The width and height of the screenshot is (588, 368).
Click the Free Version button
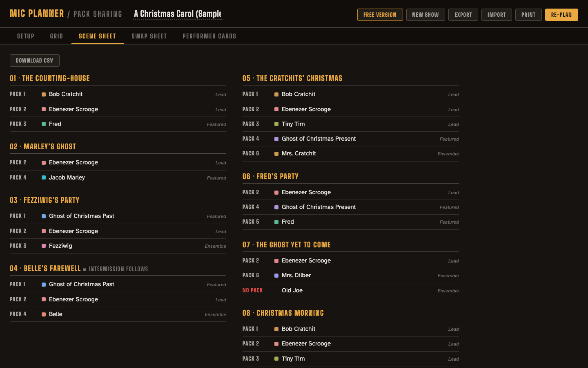380,15
